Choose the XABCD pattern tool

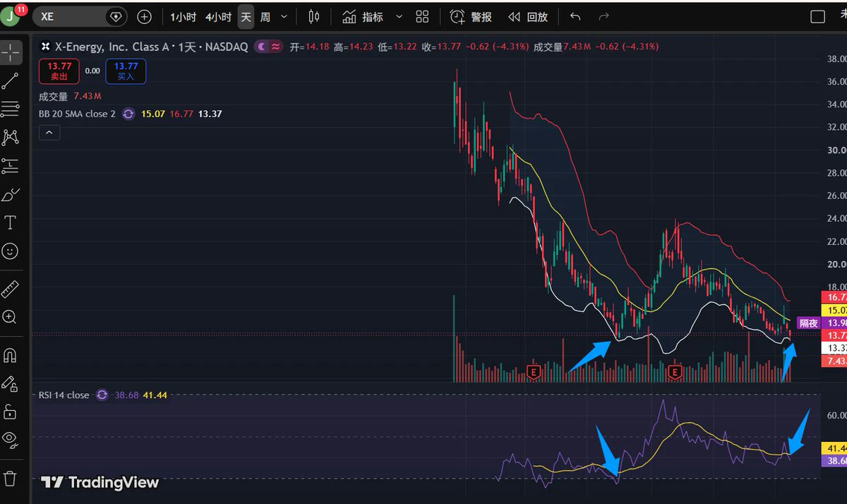[x=11, y=138]
